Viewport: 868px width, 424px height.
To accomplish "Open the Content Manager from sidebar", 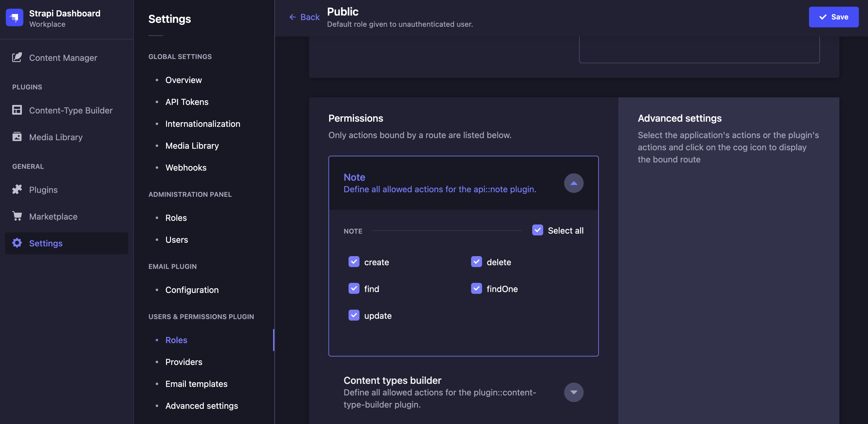I will click(63, 57).
